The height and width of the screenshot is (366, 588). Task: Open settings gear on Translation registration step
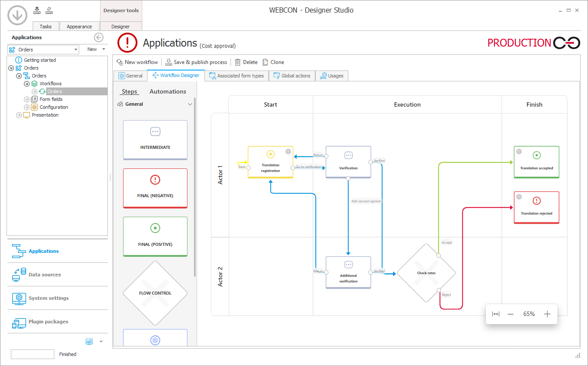pos(288,151)
